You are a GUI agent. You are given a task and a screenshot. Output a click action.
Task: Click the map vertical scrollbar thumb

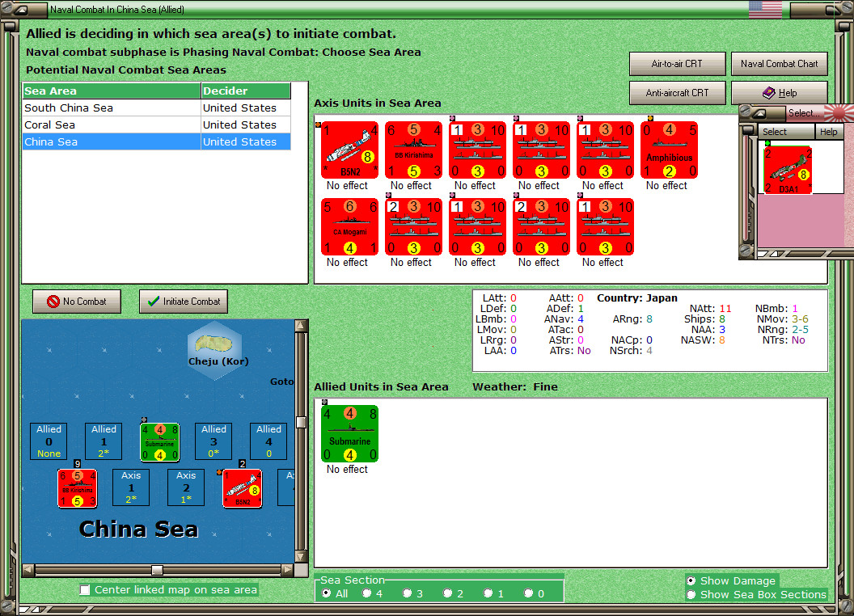pyautogui.click(x=301, y=423)
